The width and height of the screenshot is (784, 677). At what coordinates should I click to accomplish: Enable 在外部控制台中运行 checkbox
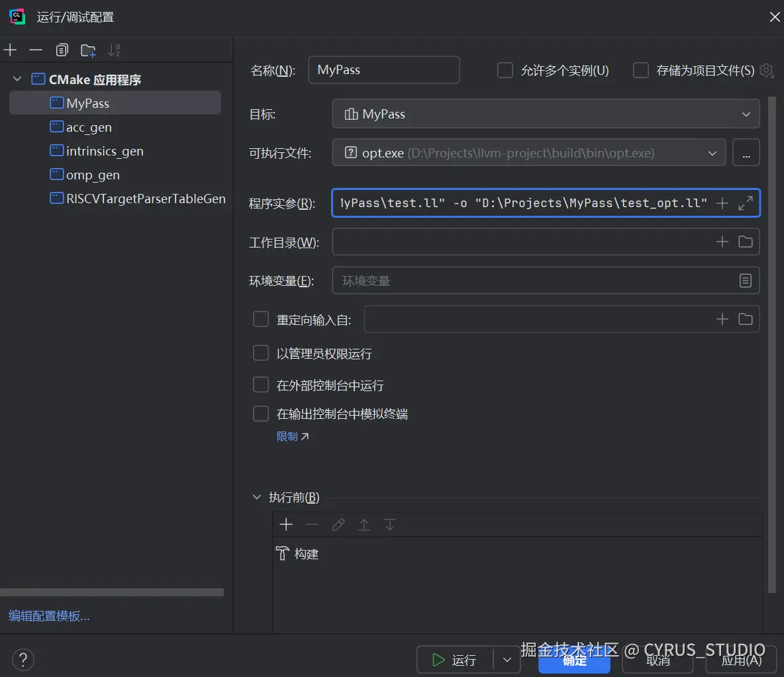(x=260, y=385)
